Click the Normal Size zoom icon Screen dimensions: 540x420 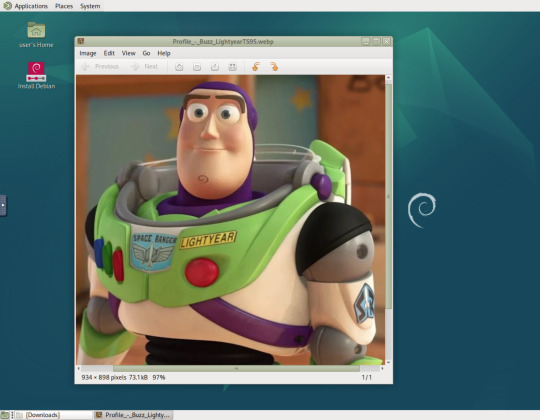pyautogui.click(x=215, y=66)
